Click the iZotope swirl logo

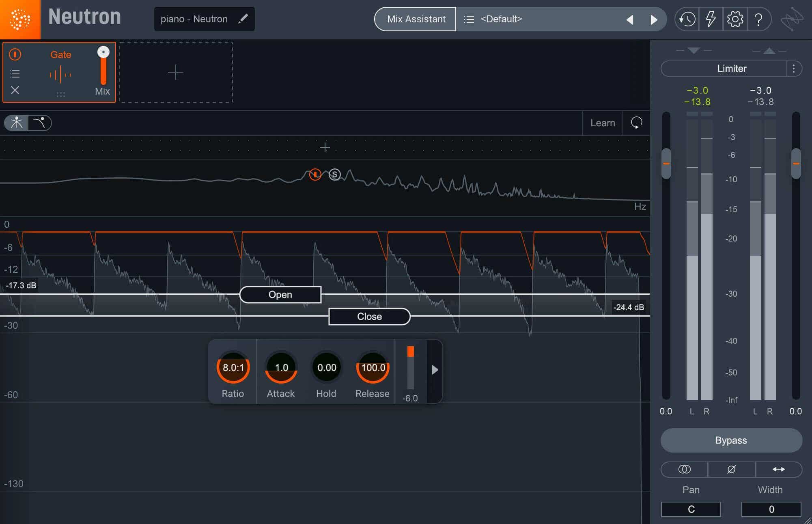tap(792, 19)
